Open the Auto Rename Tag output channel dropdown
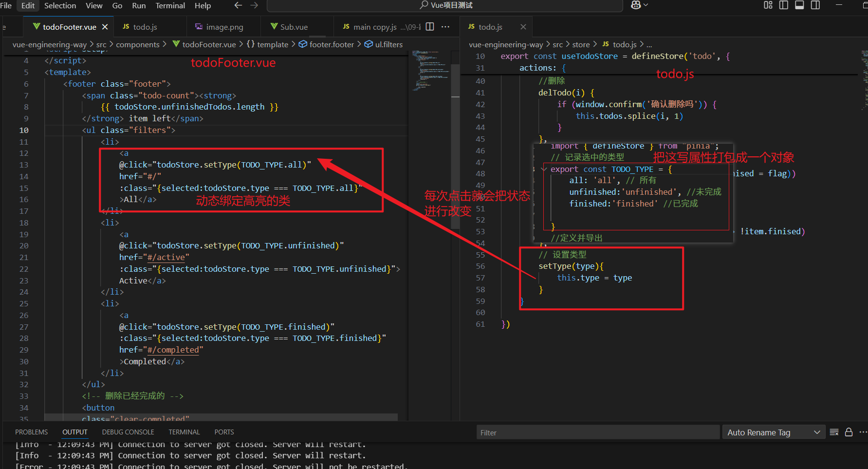The image size is (868, 469). pyautogui.click(x=774, y=432)
